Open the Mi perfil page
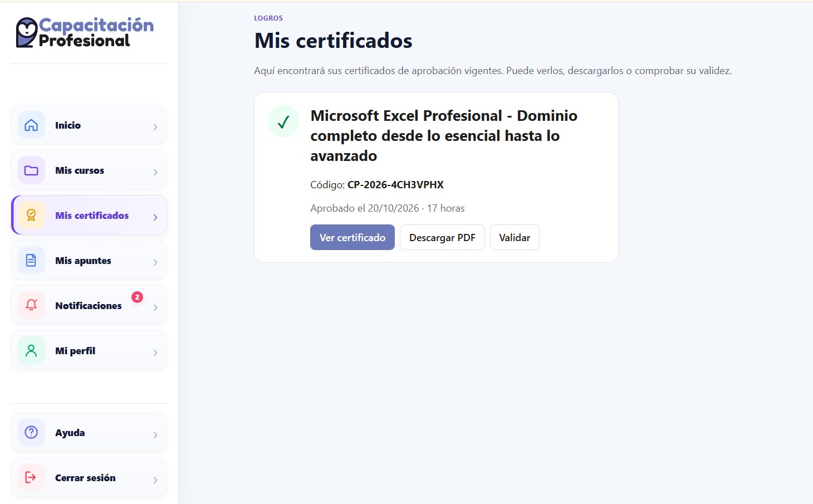This screenshot has width=813, height=504. pos(89,350)
